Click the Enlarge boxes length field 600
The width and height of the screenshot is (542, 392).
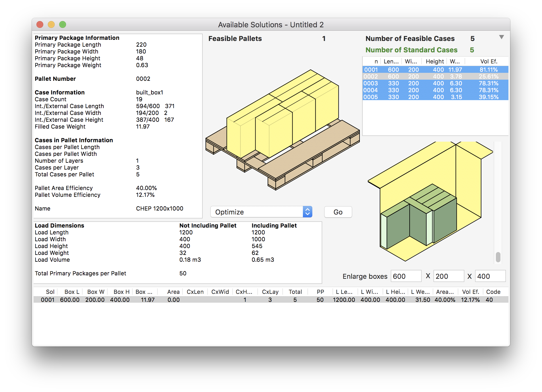[406, 276]
